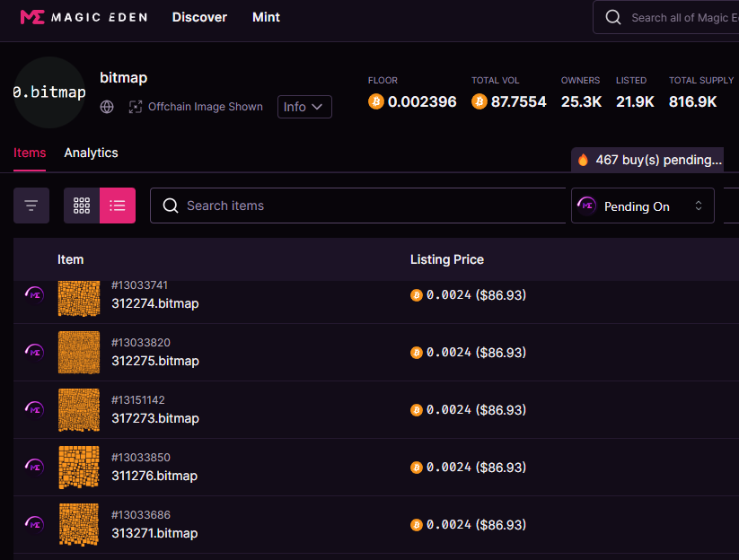The width and height of the screenshot is (739, 560).
Task: Click the top search magnifier icon
Action: coord(613,17)
